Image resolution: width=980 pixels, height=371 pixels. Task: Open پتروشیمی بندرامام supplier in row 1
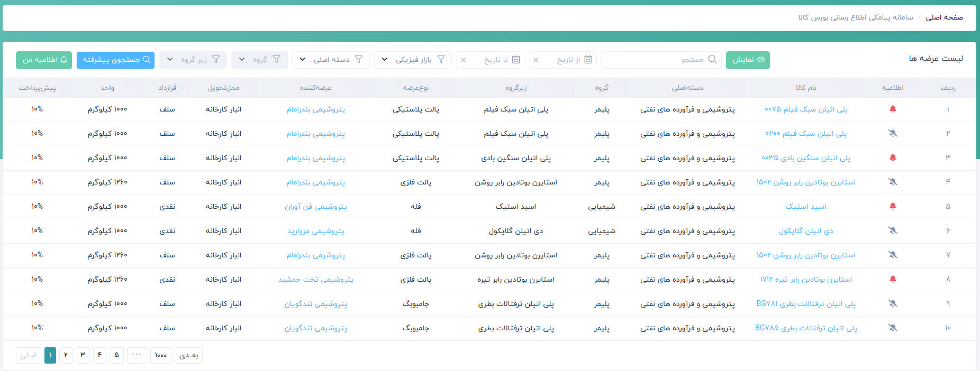click(x=316, y=109)
